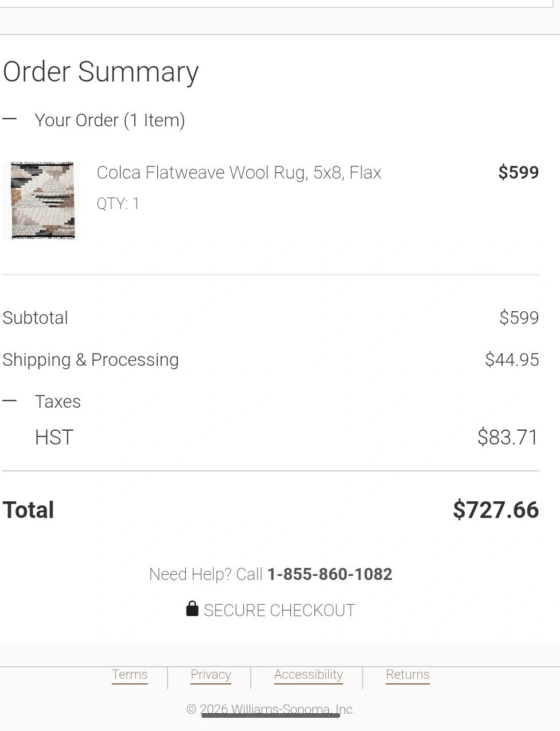Open the Returns footer link
The height and width of the screenshot is (731, 560).
tap(407, 675)
